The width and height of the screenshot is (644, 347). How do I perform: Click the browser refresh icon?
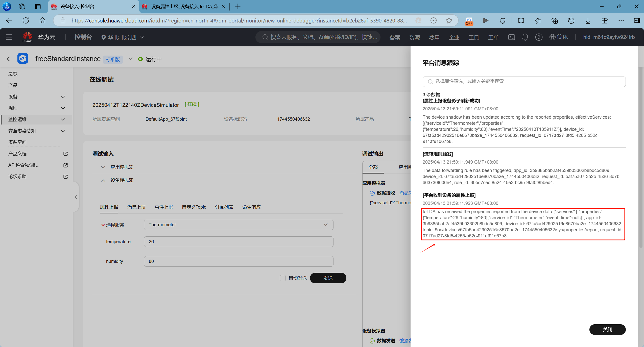(x=26, y=20)
